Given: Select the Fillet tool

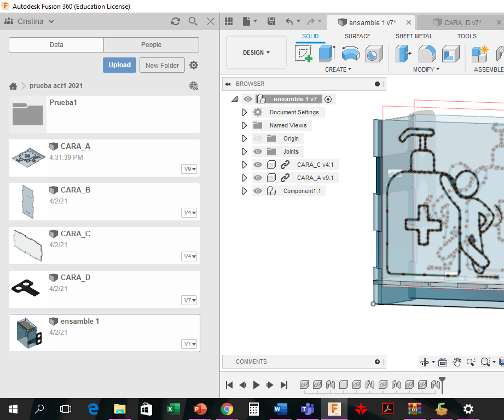Looking at the screenshot, I should [427, 54].
